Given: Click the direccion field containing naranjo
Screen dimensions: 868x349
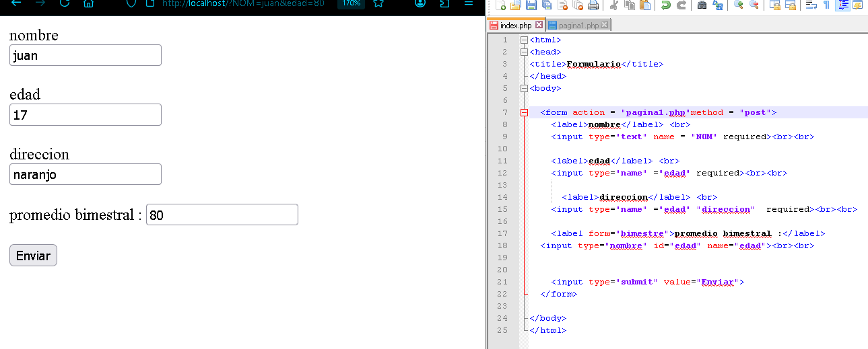Looking at the screenshot, I should coord(86,174).
